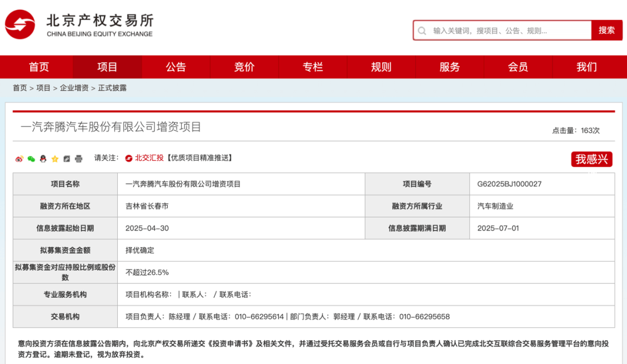The image size is (627, 364).
Task: Click the 融资方所属行业 header cell
Action: 417,206
